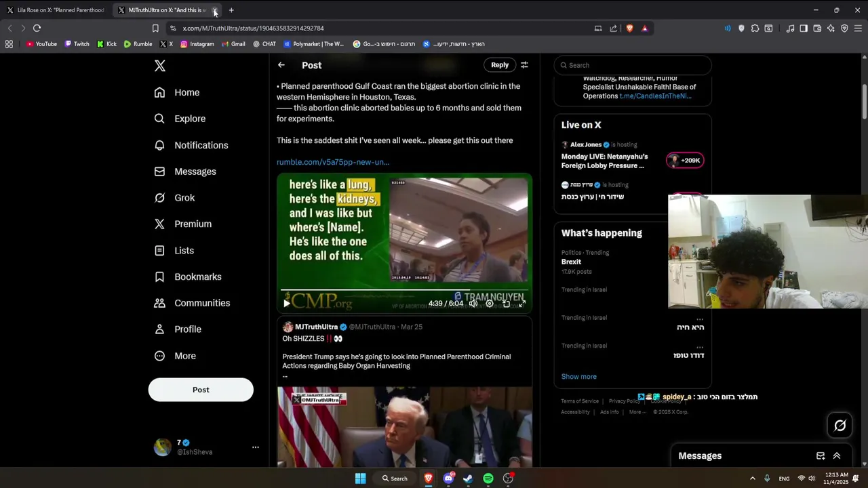Open options for the 'דודו טופז' trend
The height and width of the screenshot is (488, 868).
tap(700, 346)
